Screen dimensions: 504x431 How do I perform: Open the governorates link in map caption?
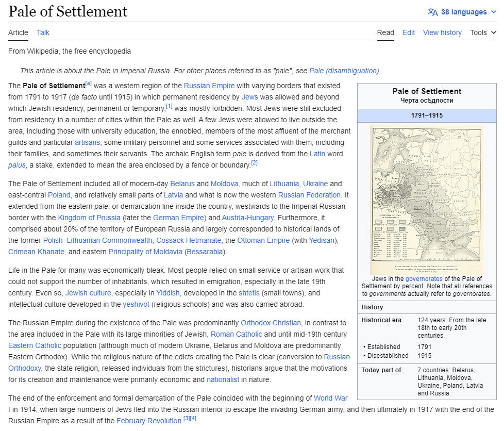click(424, 278)
